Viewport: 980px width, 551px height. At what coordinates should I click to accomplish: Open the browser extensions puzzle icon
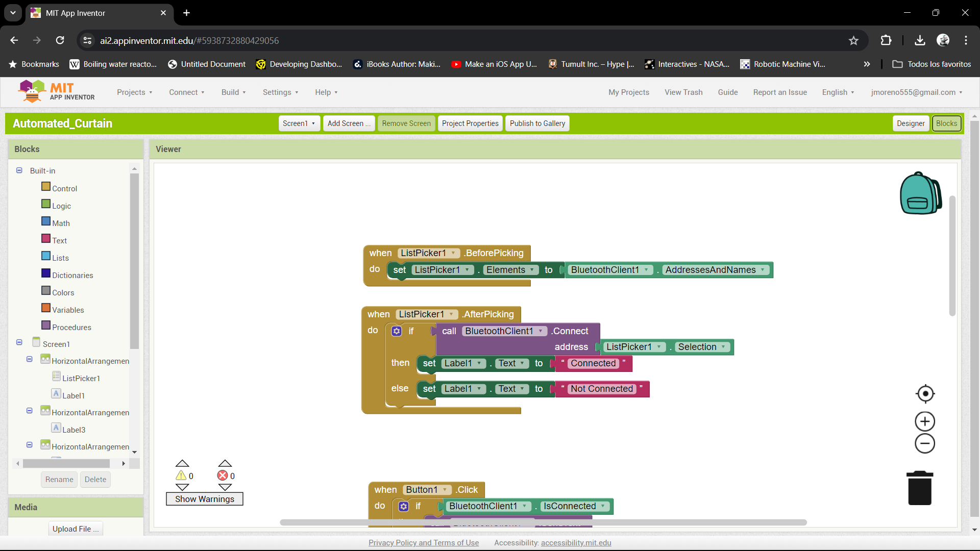tap(886, 40)
